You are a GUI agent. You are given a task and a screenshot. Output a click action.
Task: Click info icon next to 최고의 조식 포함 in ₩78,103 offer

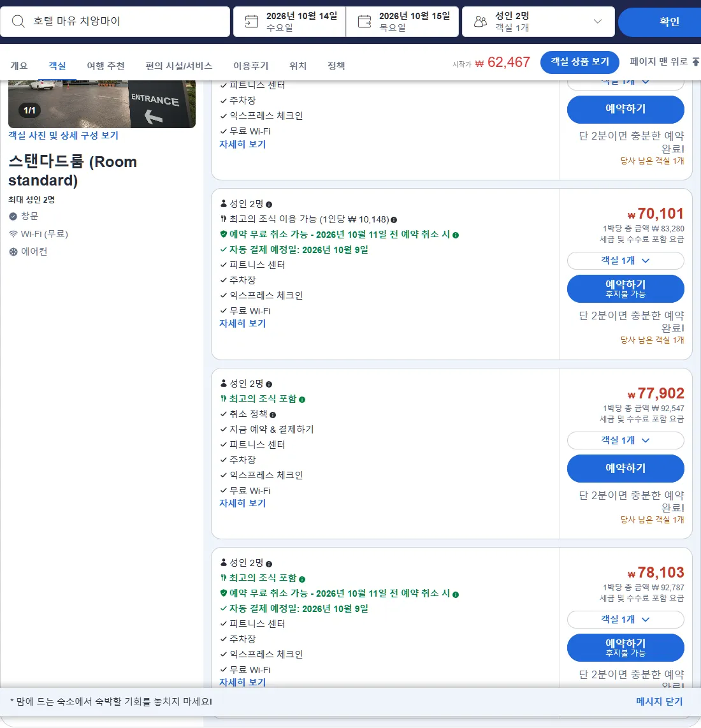pos(302,579)
